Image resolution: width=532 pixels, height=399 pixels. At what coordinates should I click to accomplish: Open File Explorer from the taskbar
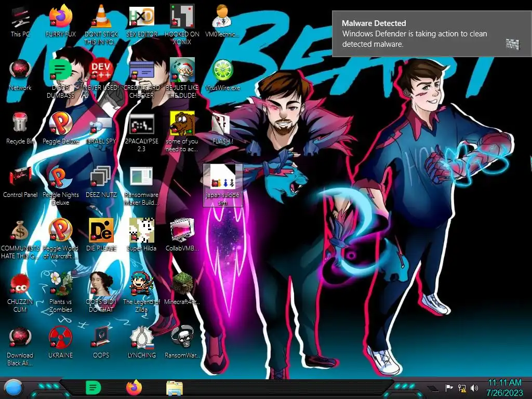[x=175, y=389]
